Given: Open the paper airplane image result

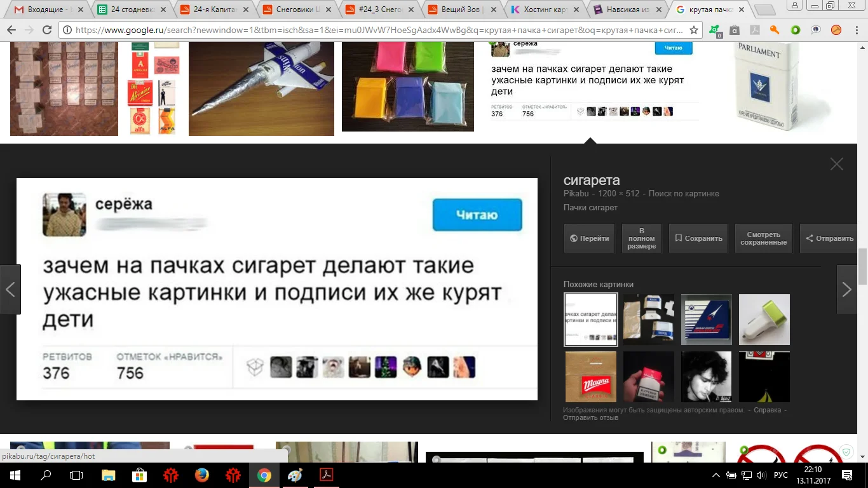Looking at the screenshot, I should click(261, 89).
